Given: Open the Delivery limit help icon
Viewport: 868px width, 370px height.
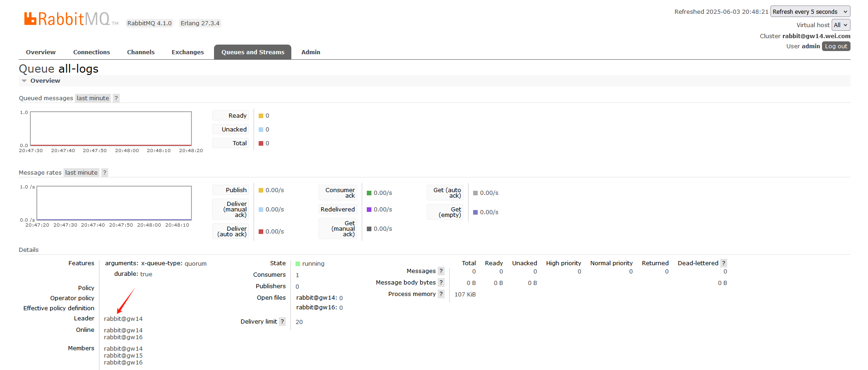Looking at the screenshot, I should pyautogui.click(x=282, y=321).
